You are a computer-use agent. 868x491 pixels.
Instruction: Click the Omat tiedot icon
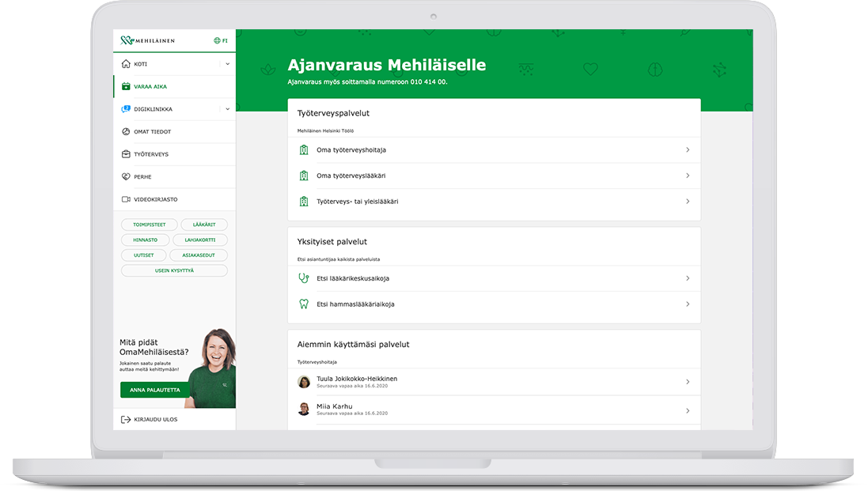[x=126, y=131]
